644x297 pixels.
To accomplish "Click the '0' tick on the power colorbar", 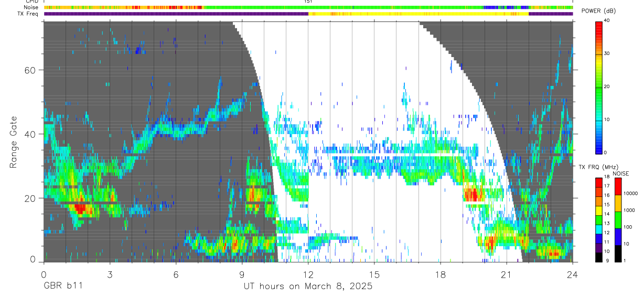I will click(x=606, y=152).
